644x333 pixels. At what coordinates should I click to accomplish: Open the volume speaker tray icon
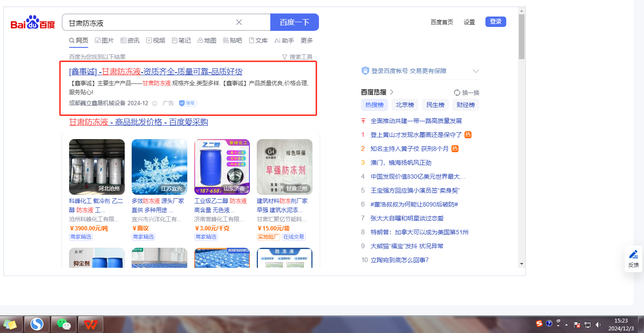pyautogui.click(x=598, y=325)
